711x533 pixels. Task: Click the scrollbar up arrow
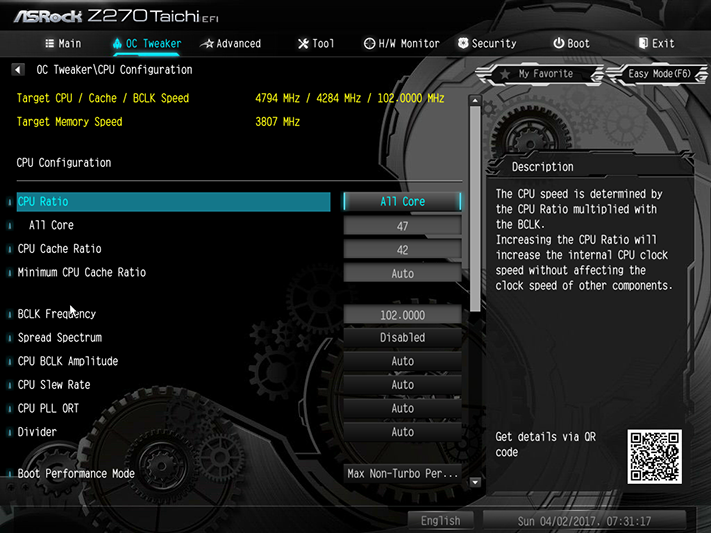pos(475,100)
